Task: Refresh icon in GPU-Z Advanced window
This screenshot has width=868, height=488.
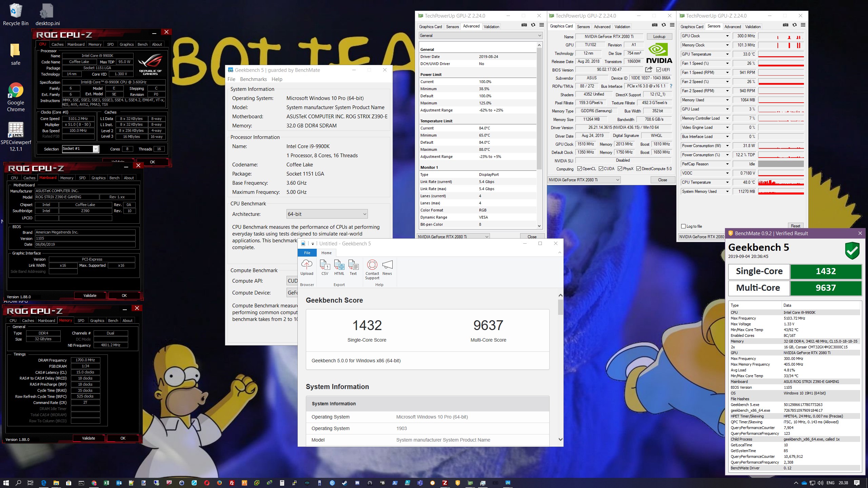Action: (533, 25)
